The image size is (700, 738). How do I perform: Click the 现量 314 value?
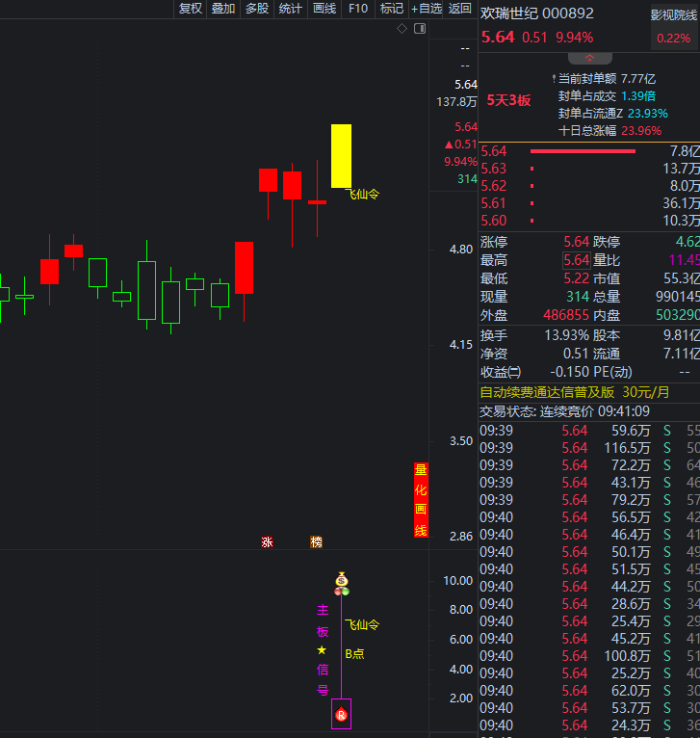click(578, 297)
